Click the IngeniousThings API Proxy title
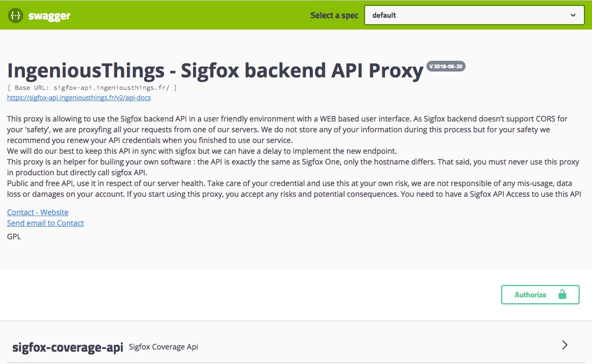This screenshot has height=364, width=592. [215, 70]
